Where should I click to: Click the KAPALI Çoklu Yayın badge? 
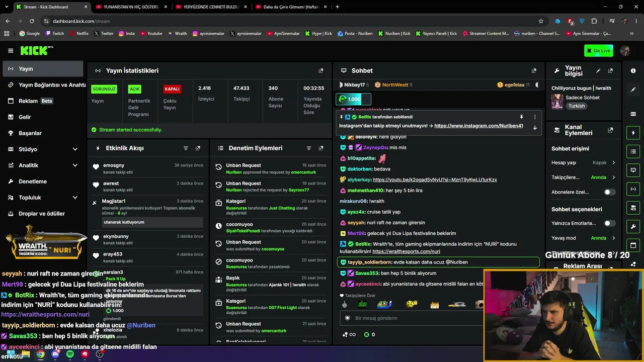(172, 89)
